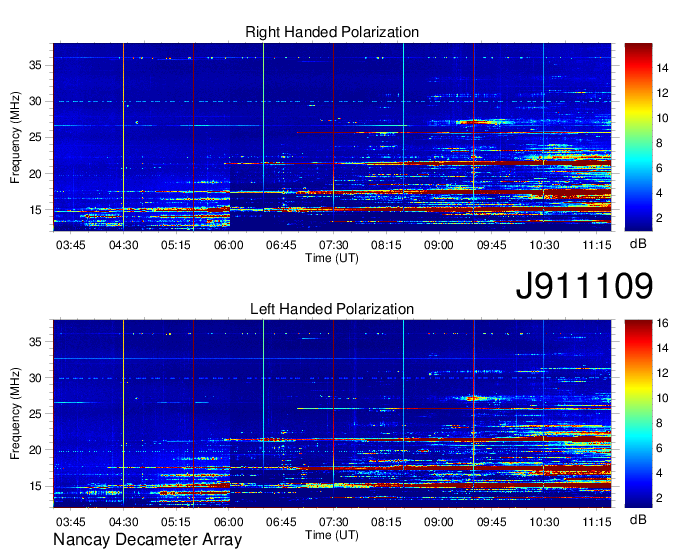
Task: Click the 35 MHz tick on the Left Handed plot
Action: coord(35,342)
